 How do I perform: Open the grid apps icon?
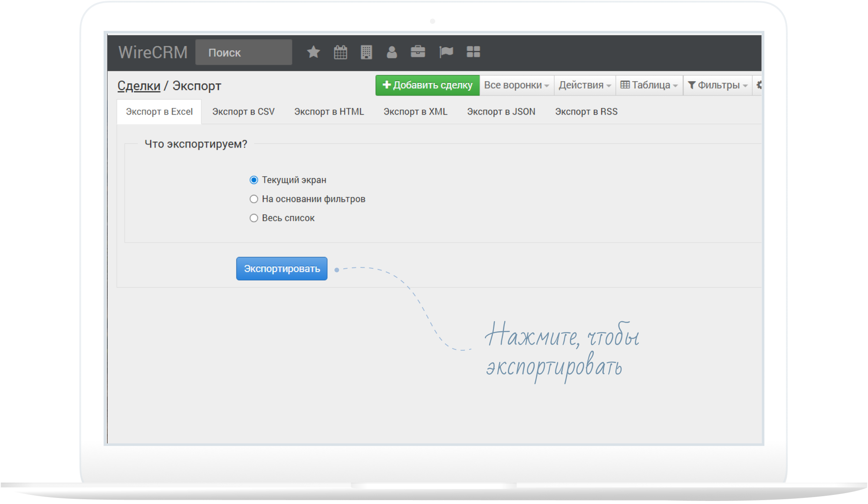[x=473, y=52]
